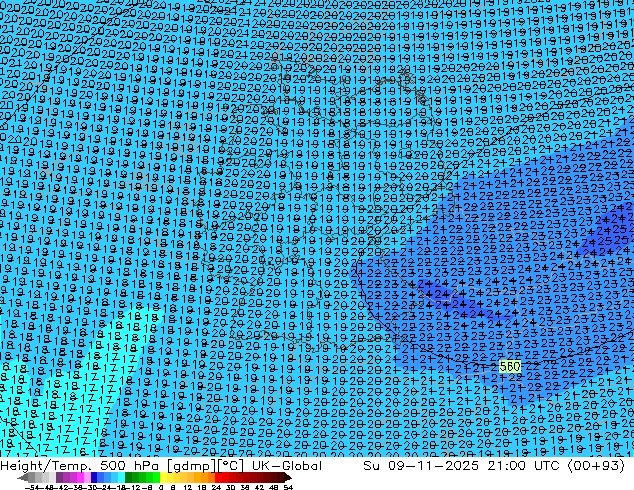Viewport: 634px width, 490px height.
Task: Click the '(00+93)' forecast hour label
Action: 596,466
